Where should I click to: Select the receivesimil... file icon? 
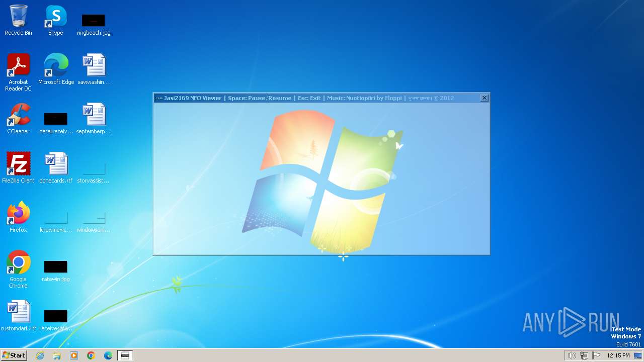pos(56,320)
